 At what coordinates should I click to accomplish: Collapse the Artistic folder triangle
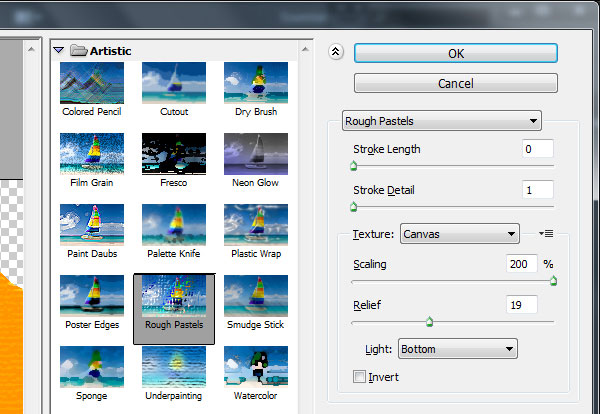click(x=59, y=50)
